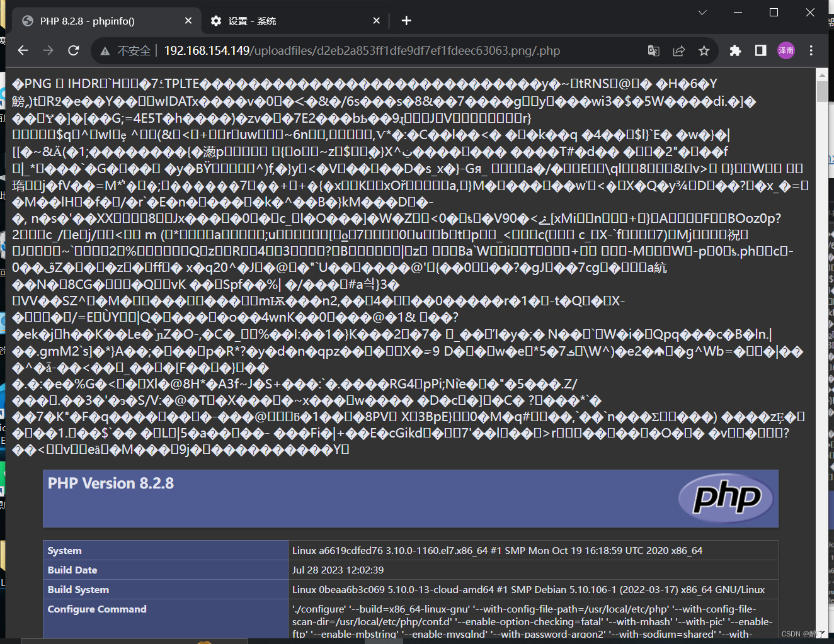Click the URL in the address bar
Viewport: 834px width, 644px height.
(x=362, y=50)
